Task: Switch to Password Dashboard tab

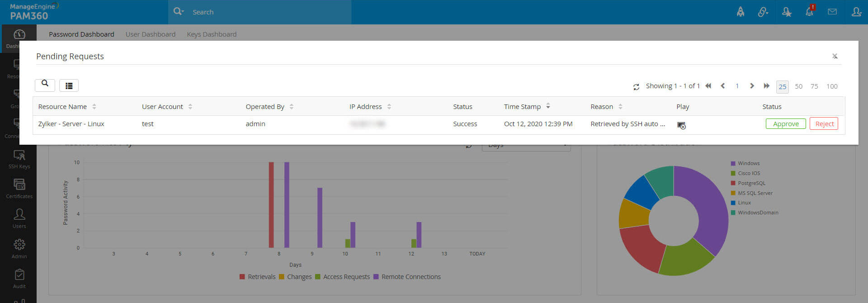Action: (x=81, y=34)
